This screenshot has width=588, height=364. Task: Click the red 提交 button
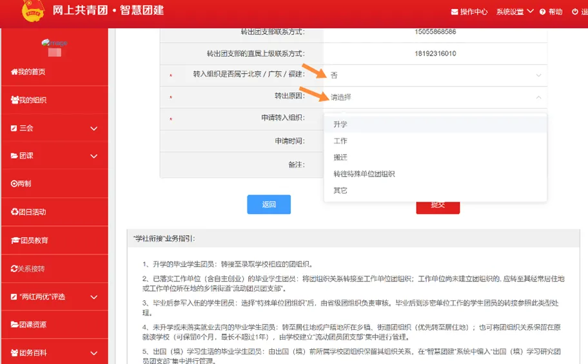coord(438,207)
